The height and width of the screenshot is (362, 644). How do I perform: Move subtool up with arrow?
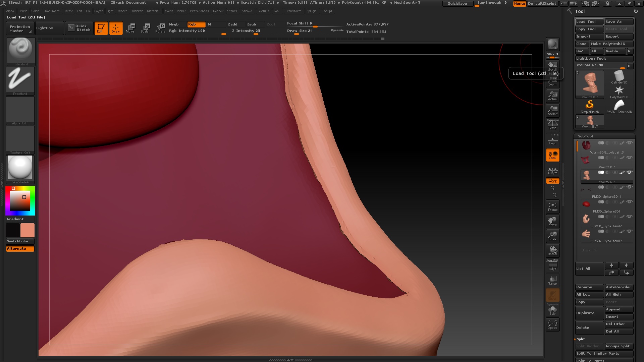pos(611,265)
